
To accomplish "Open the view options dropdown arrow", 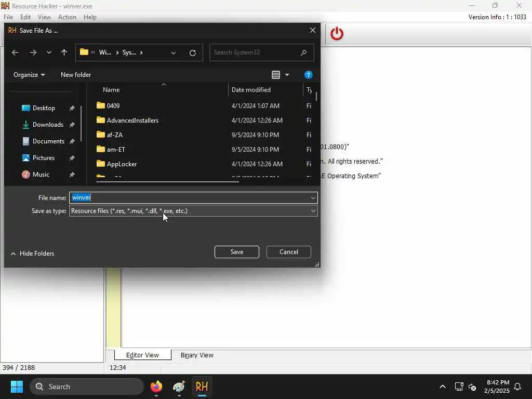I will 287,75.
